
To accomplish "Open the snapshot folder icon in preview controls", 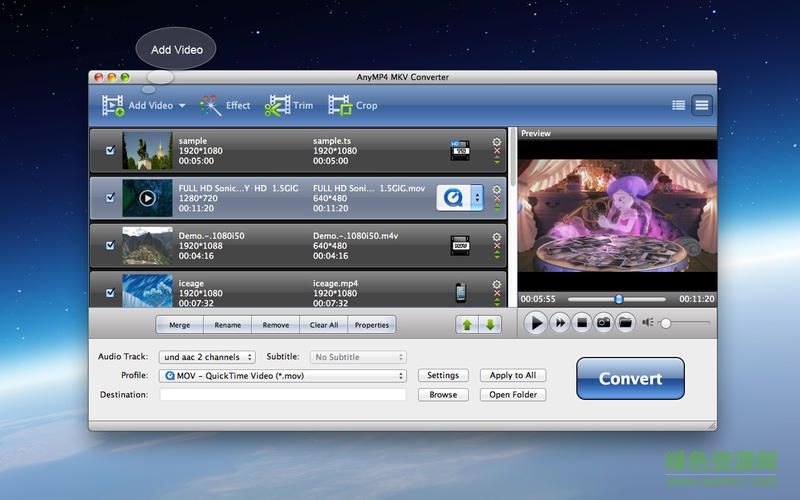I will click(x=625, y=322).
